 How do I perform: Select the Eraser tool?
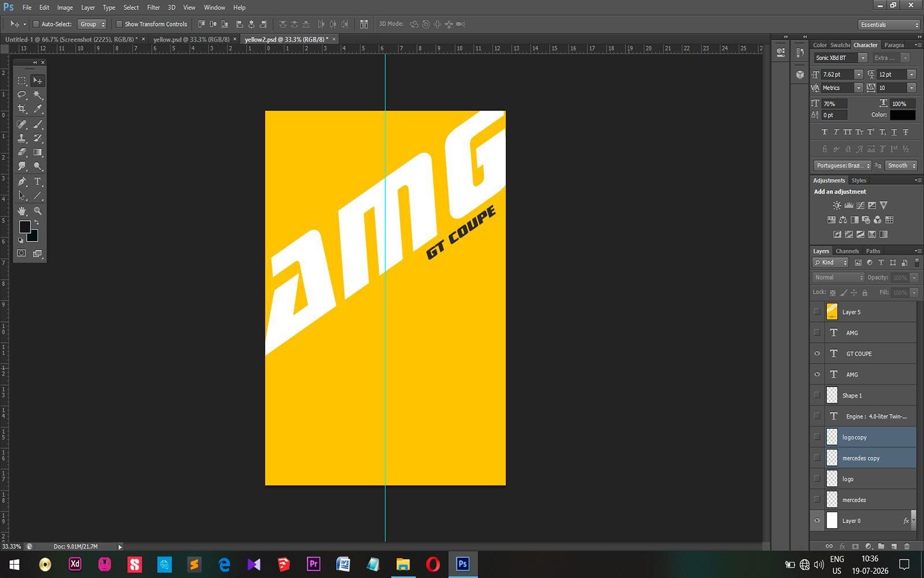[22, 153]
